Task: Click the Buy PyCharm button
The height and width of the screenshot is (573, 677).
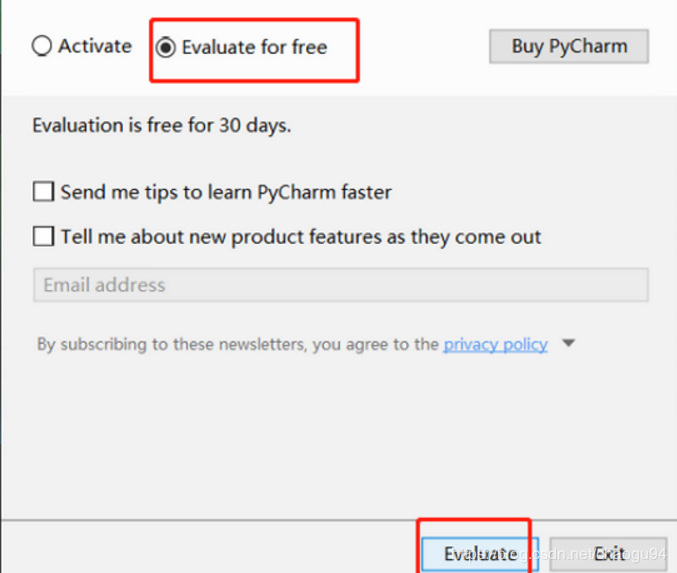Action: pyautogui.click(x=569, y=46)
